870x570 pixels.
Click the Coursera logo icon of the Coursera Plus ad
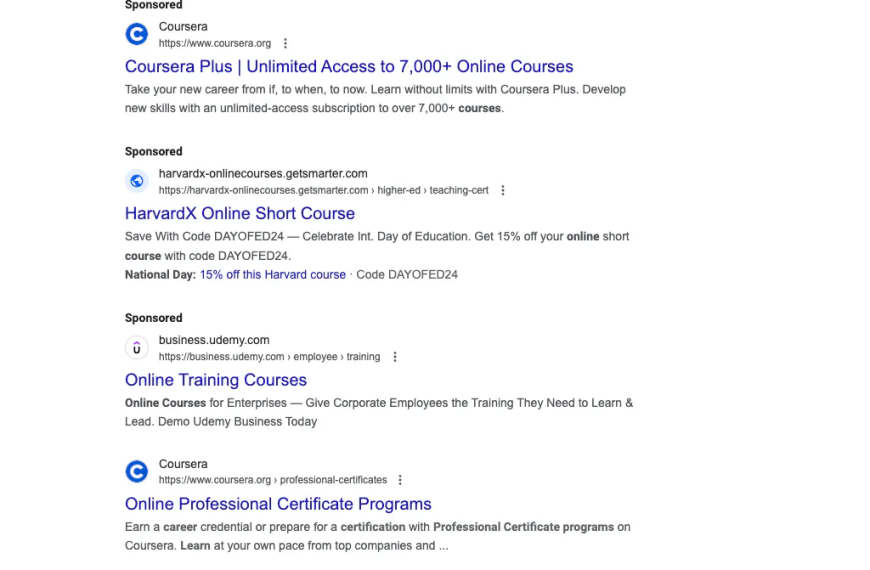pos(136,34)
